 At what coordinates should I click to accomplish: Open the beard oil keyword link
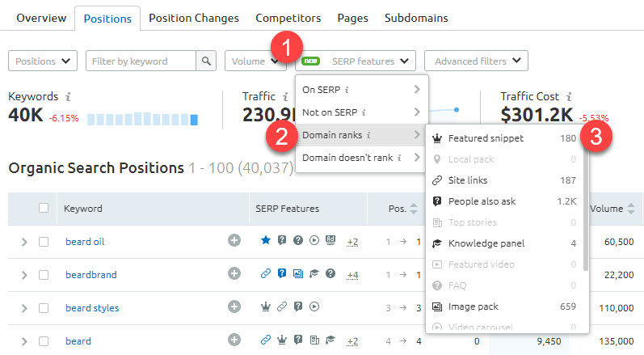(x=85, y=241)
